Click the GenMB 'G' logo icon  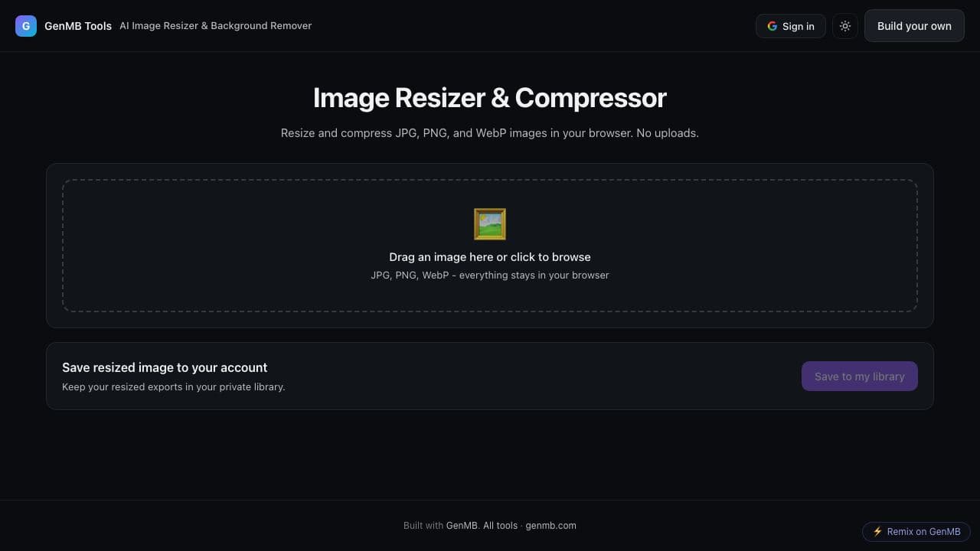tap(26, 26)
